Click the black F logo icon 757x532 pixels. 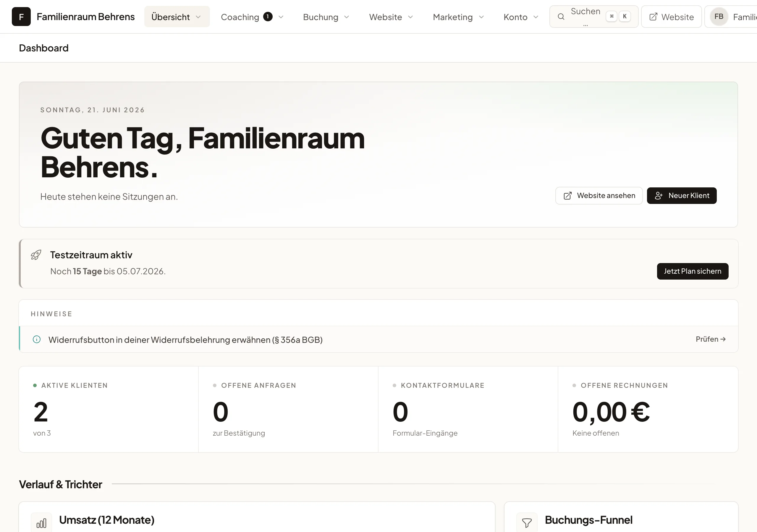(x=21, y=17)
